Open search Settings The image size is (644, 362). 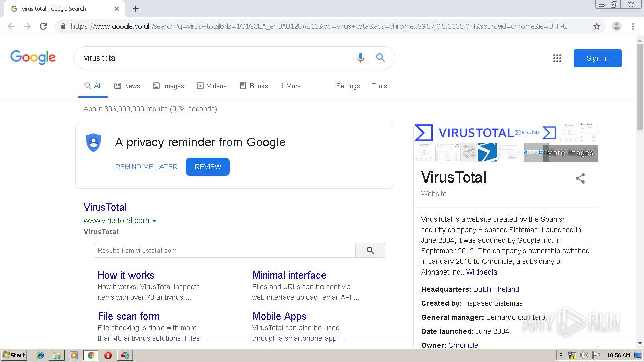tap(348, 86)
